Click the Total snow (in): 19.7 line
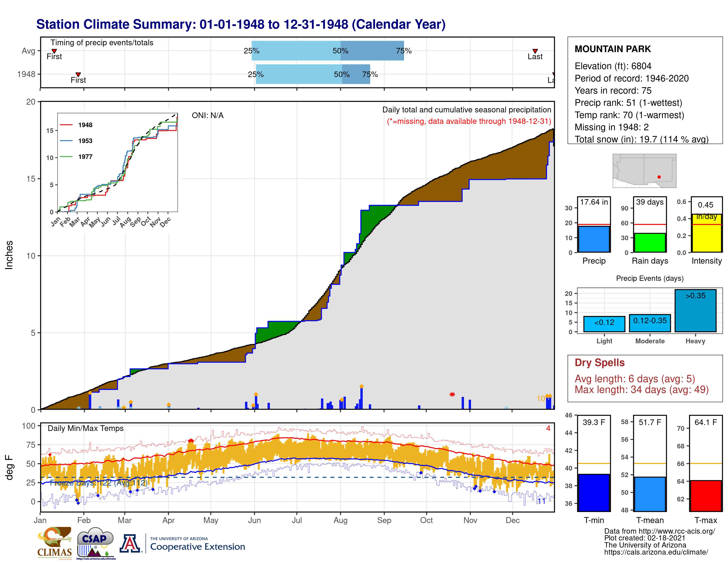This screenshot has height=563, width=728. 642,139
